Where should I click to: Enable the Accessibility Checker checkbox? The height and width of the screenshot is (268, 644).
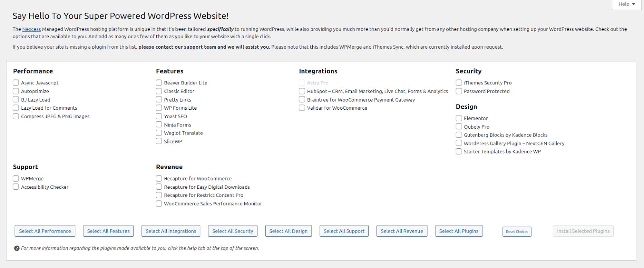coord(16,187)
